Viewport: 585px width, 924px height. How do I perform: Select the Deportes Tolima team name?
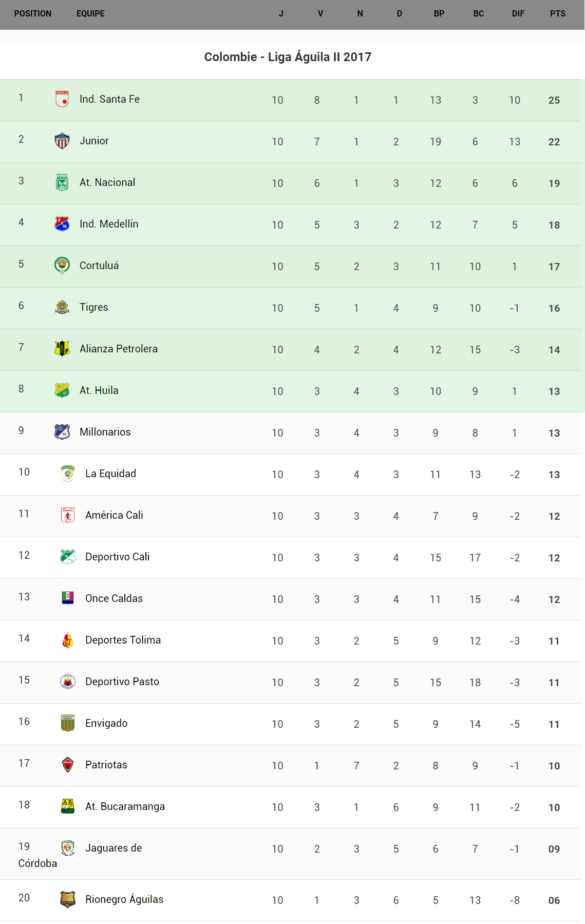[x=123, y=640]
